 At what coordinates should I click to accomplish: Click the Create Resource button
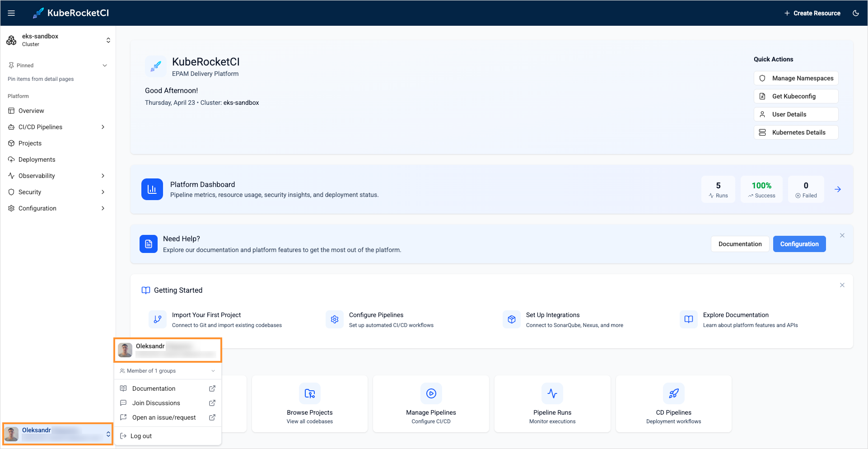pyautogui.click(x=812, y=13)
